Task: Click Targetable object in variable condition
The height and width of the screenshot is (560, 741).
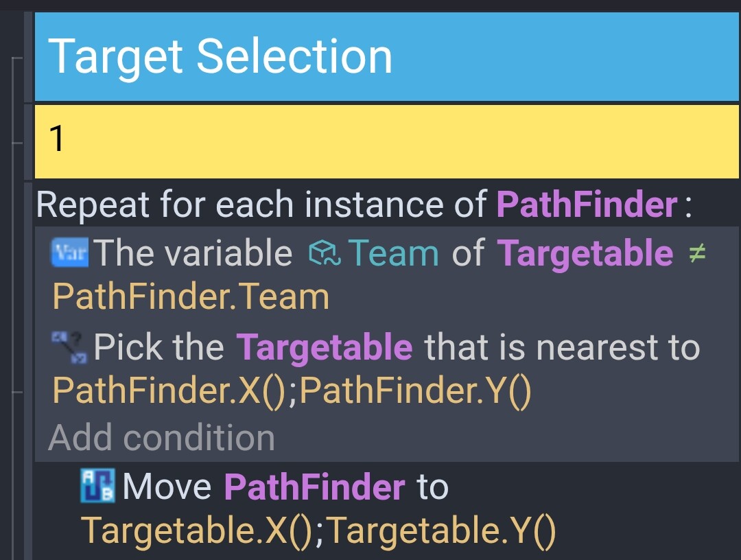Action: point(585,253)
